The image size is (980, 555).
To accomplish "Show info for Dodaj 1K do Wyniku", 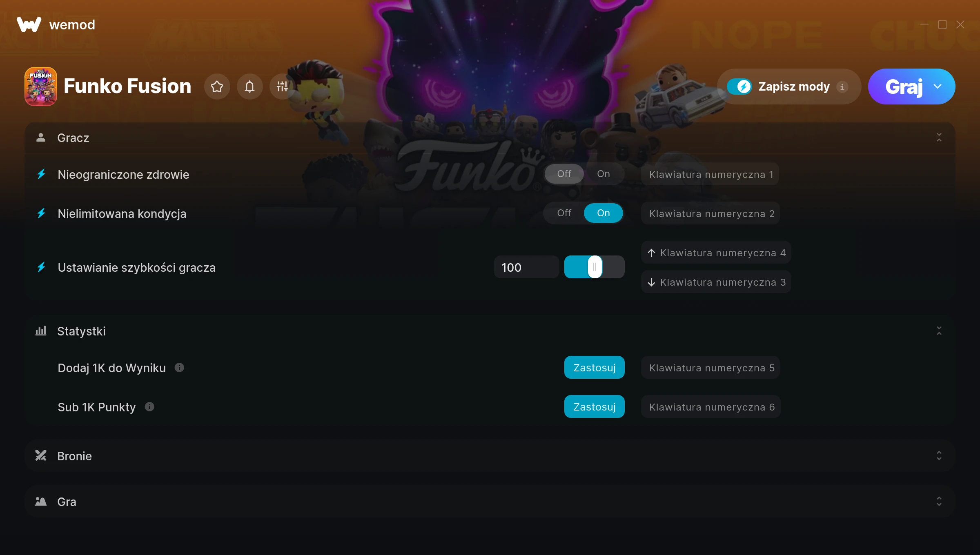I will pyautogui.click(x=179, y=368).
